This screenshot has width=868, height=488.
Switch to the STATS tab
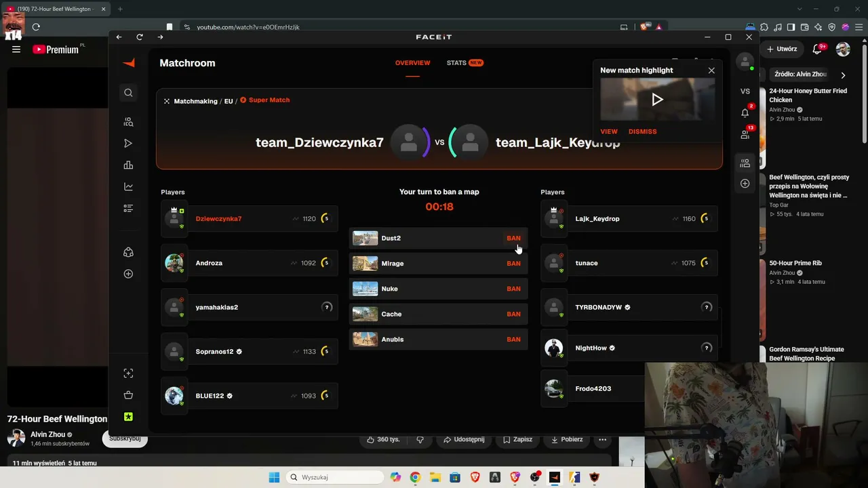click(465, 63)
